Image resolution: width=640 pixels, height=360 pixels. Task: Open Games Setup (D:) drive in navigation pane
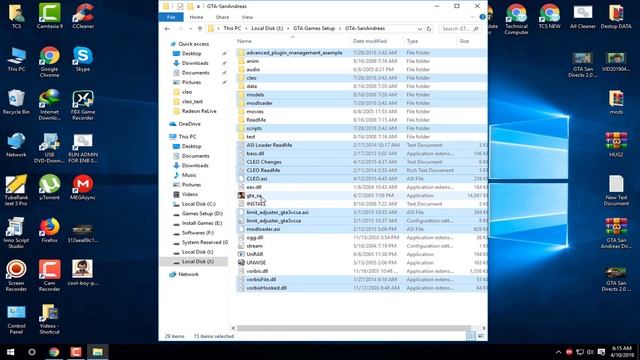202,213
